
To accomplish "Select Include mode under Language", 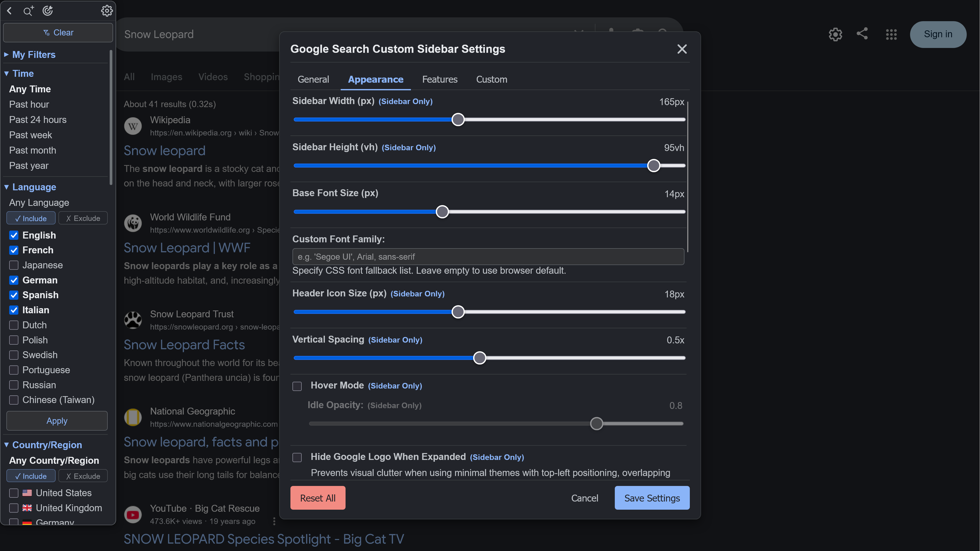I will click(x=31, y=218).
